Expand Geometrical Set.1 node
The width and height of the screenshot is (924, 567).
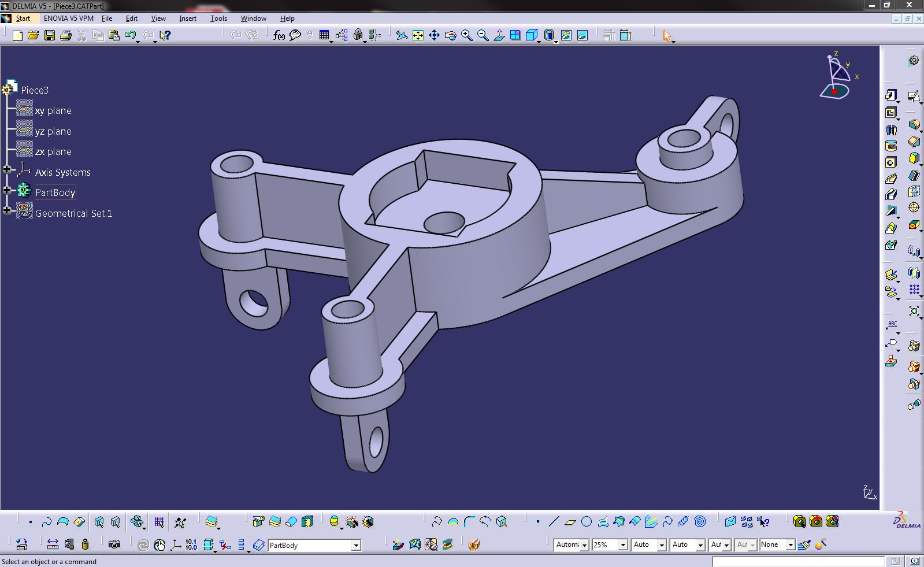click(7, 210)
